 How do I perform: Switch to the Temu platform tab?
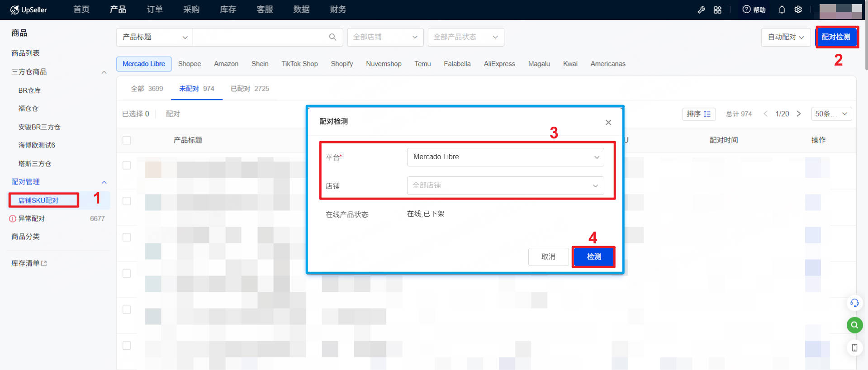click(x=422, y=64)
